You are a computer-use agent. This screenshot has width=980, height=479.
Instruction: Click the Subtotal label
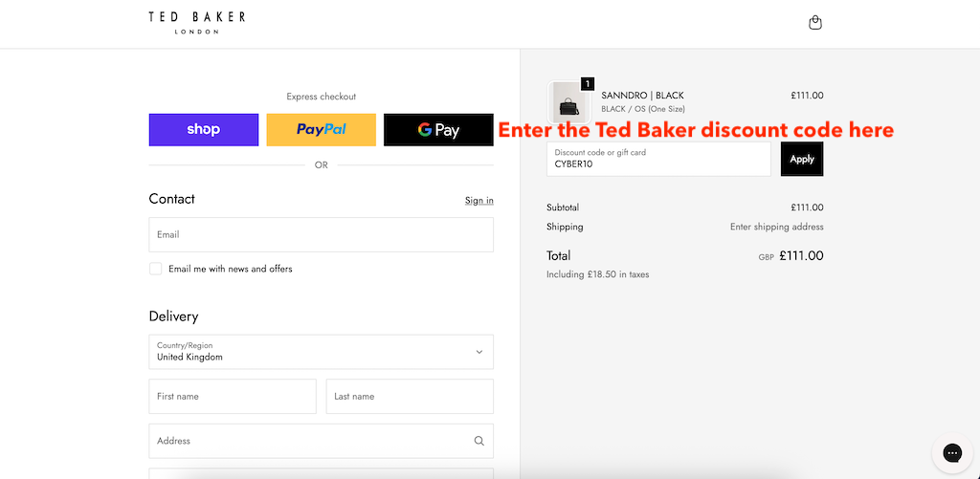563,207
